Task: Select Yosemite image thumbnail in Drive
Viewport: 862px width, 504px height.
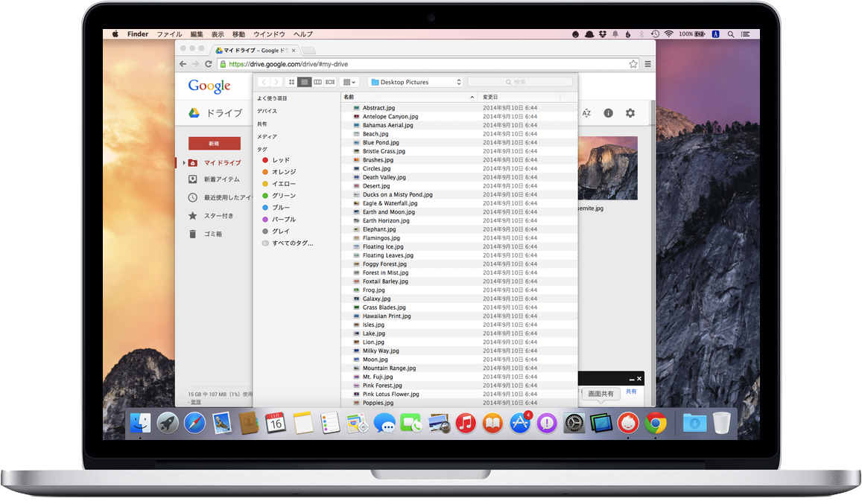Action: click(607, 168)
